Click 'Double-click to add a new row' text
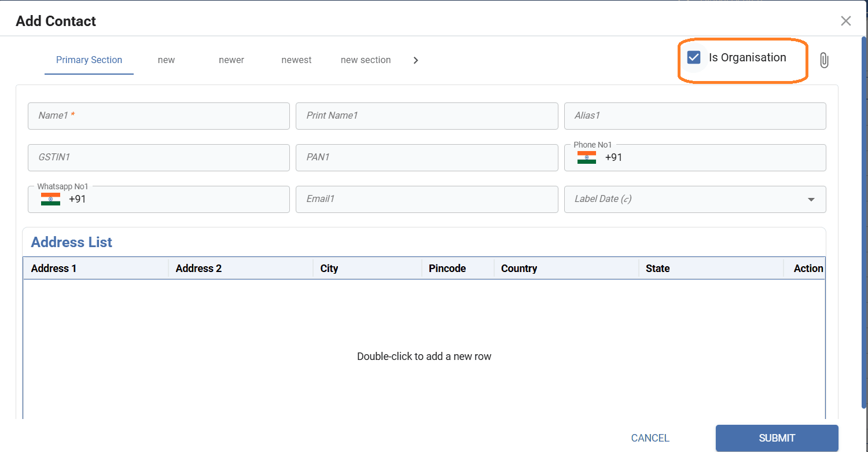This screenshot has width=868, height=452. pos(424,357)
